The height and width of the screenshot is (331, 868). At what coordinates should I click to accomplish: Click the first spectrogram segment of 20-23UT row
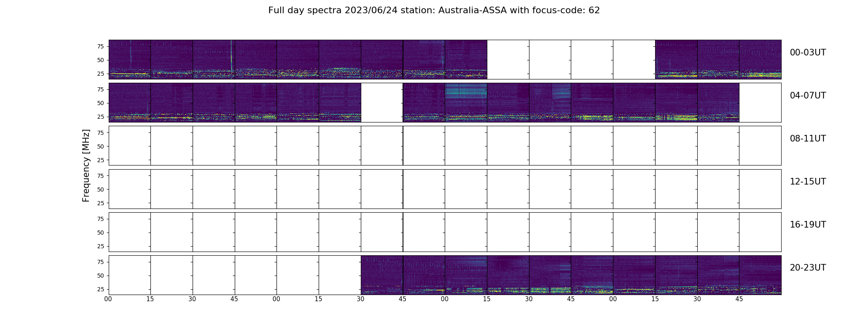pos(382,275)
